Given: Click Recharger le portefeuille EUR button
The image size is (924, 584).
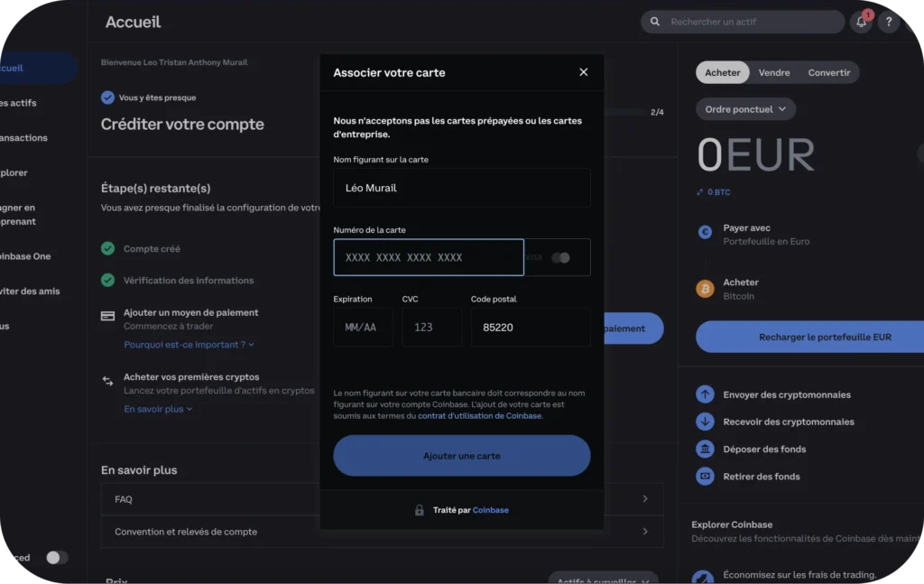Looking at the screenshot, I should 809,337.
